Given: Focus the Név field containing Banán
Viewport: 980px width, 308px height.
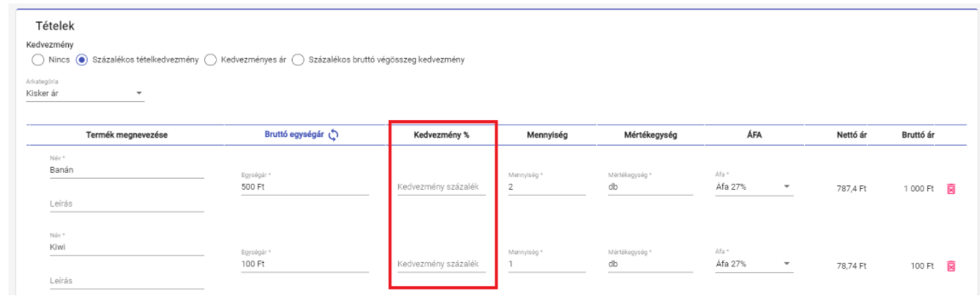Looking at the screenshot, I should (x=127, y=169).
